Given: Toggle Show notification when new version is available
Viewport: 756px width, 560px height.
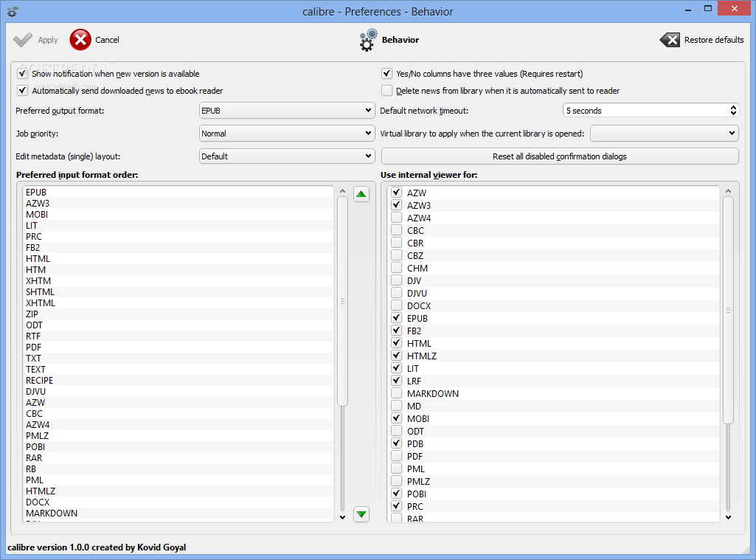Looking at the screenshot, I should [22, 73].
